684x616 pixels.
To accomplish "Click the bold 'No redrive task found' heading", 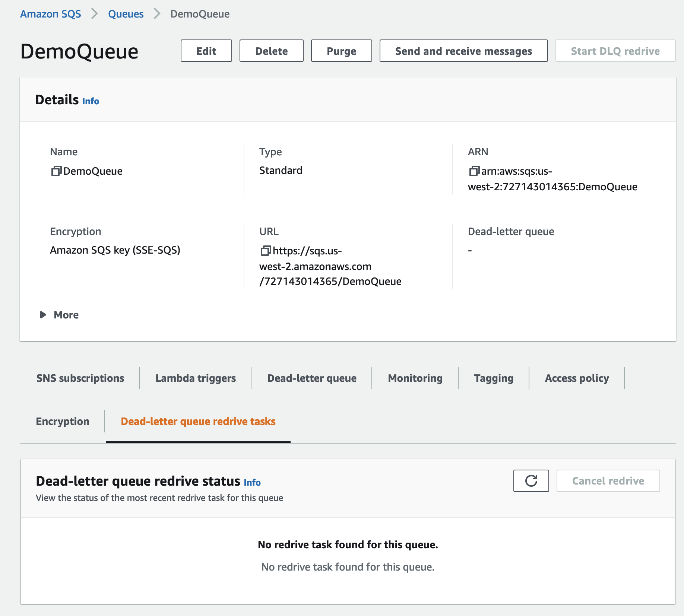I will pyautogui.click(x=348, y=544).
